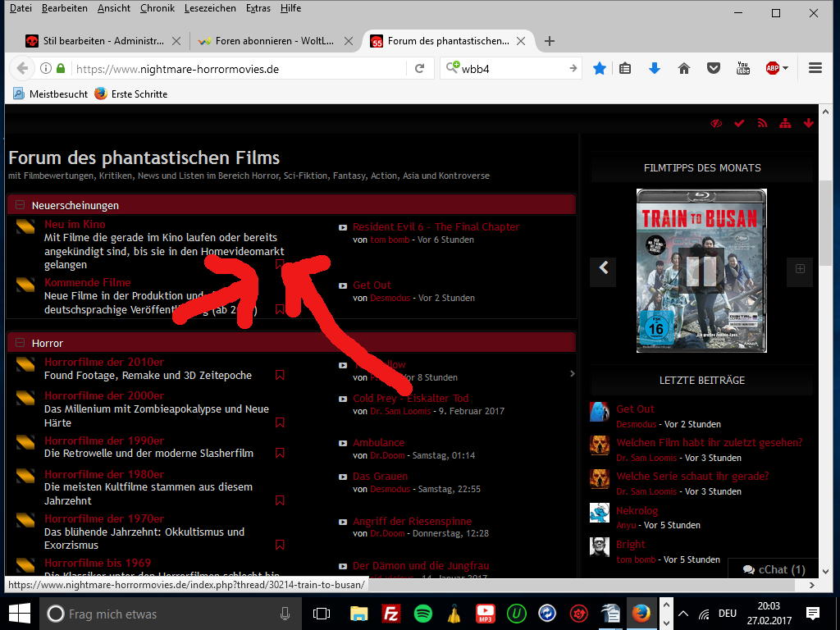Image resolution: width=840 pixels, height=630 pixels.
Task: Open the bookmarks list icon
Action: pyautogui.click(x=624, y=69)
